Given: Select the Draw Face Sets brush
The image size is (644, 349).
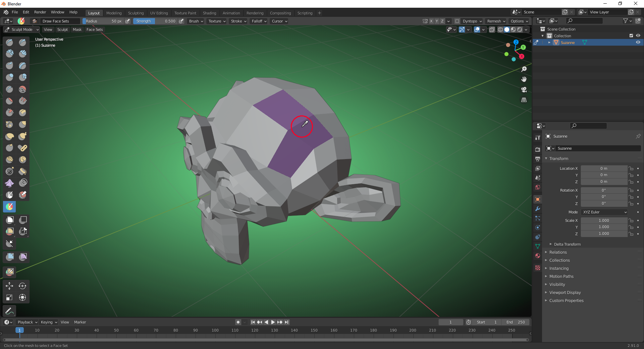Looking at the screenshot, I should point(9,207).
